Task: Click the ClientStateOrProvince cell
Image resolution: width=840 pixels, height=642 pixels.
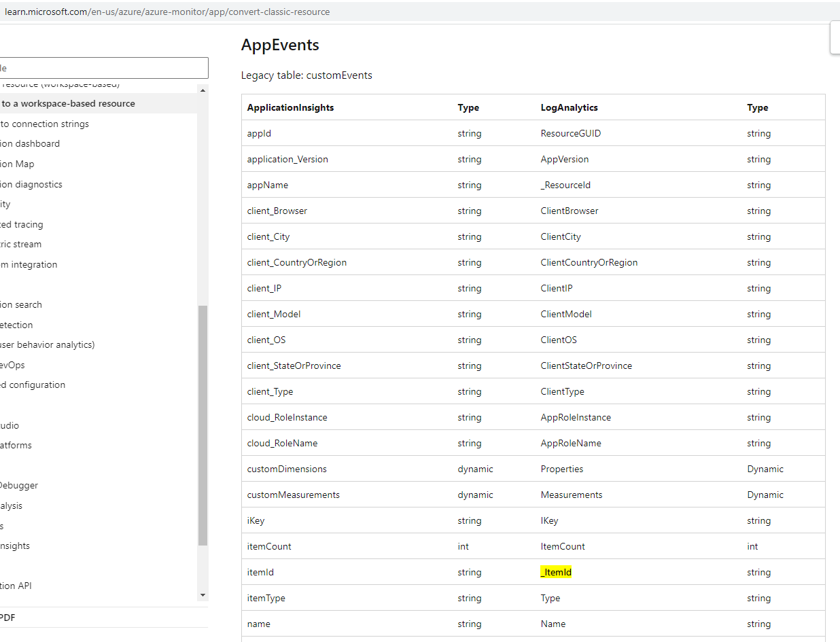Action: click(587, 365)
